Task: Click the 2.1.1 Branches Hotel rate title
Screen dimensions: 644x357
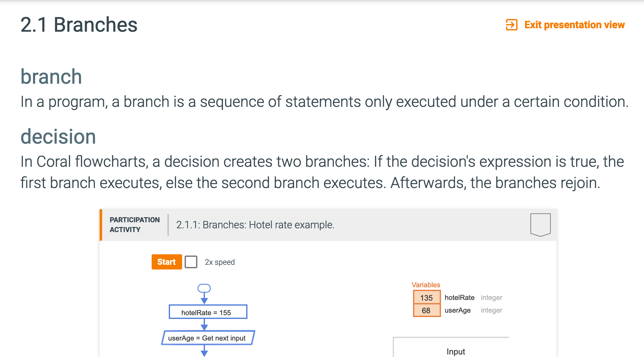Action: [255, 225]
